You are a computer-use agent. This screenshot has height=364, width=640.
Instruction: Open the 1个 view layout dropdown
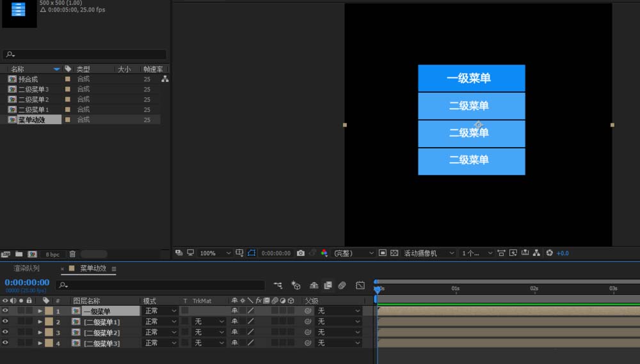[477, 253]
